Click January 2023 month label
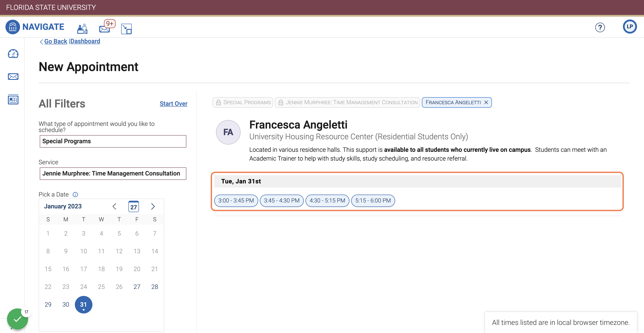644x333 pixels. point(63,206)
